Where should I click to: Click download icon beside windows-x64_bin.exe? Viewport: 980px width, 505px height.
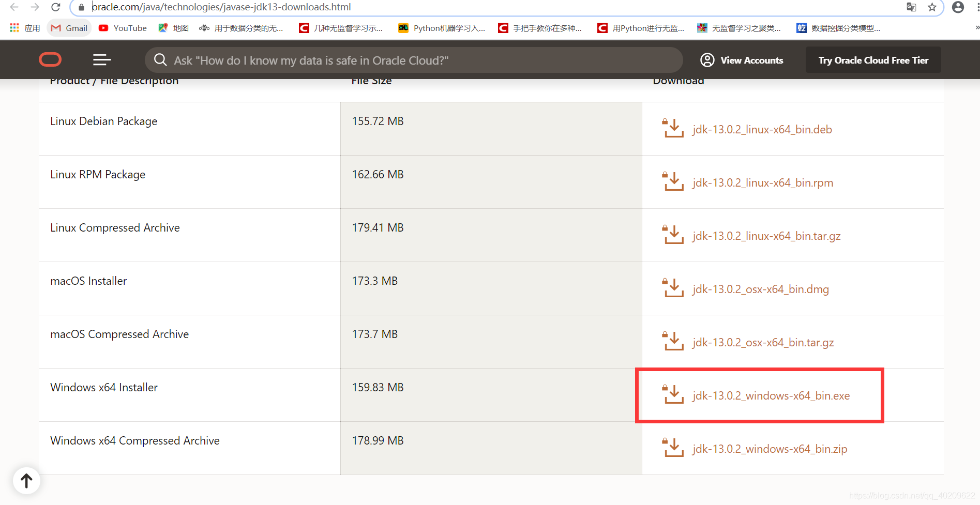[673, 394]
